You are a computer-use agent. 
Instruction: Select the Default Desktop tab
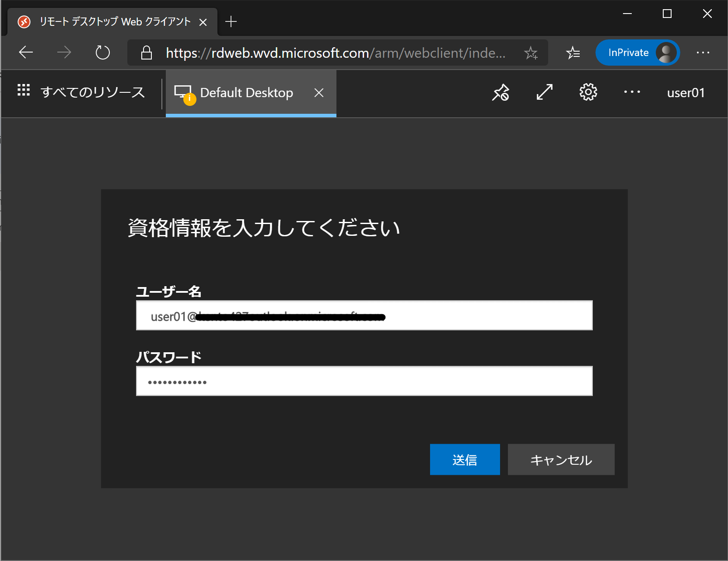(245, 92)
